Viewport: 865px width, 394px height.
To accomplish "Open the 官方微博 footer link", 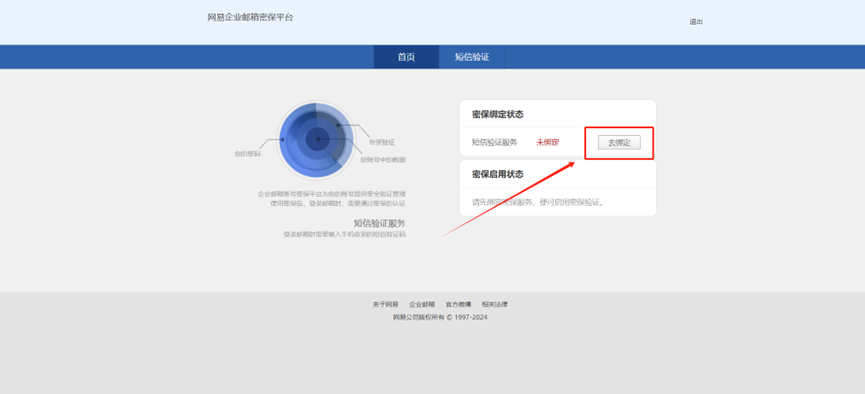I will [x=458, y=304].
